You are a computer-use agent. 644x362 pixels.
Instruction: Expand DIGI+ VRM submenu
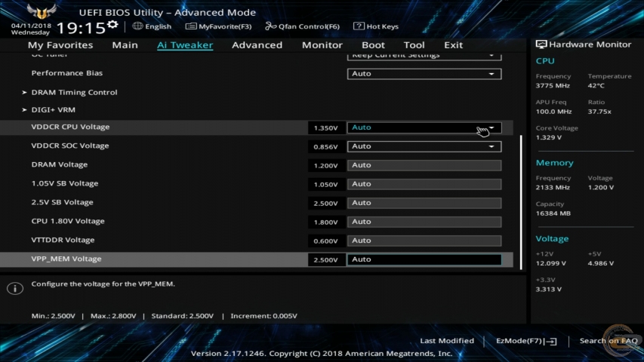coord(53,110)
